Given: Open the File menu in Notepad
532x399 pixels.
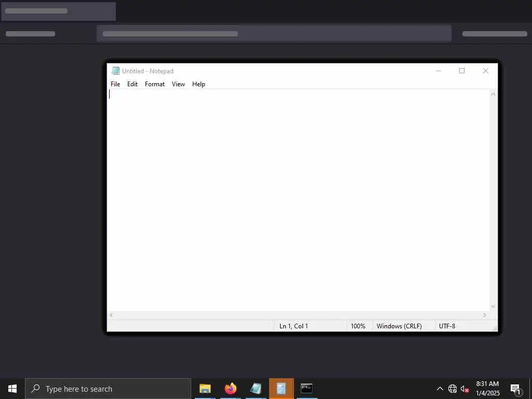Looking at the screenshot, I should (115, 84).
